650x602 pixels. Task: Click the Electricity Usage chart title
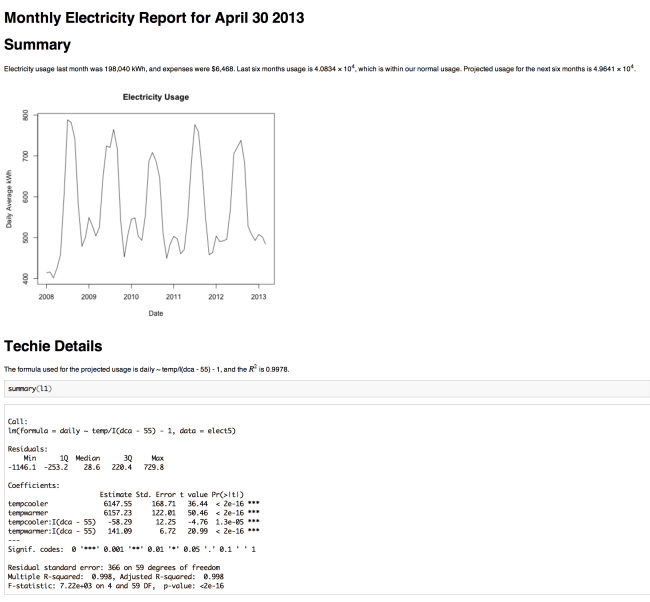point(155,97)
